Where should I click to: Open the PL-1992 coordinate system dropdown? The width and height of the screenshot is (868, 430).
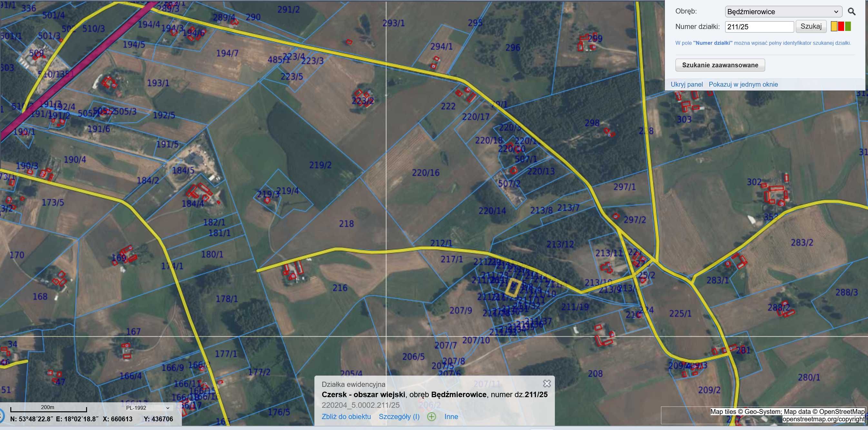point(148,408)
